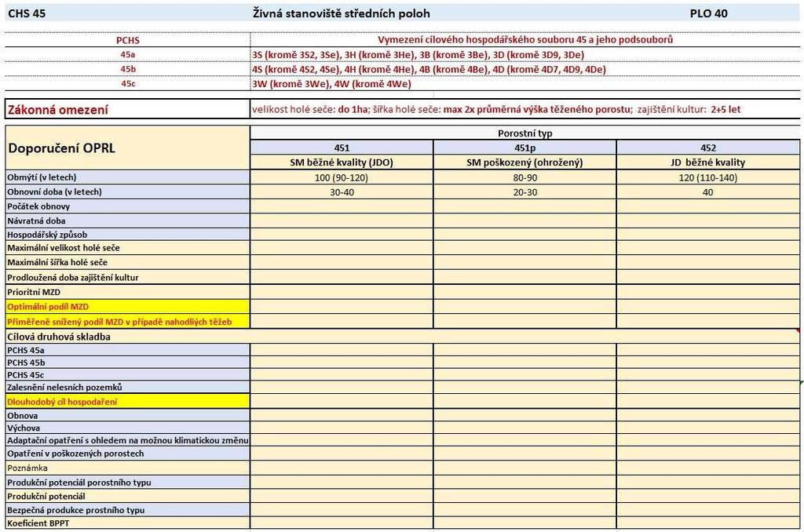Select the obmýtí value '80-90'
This screenshot has width=804, height=532.
point(525,178)
